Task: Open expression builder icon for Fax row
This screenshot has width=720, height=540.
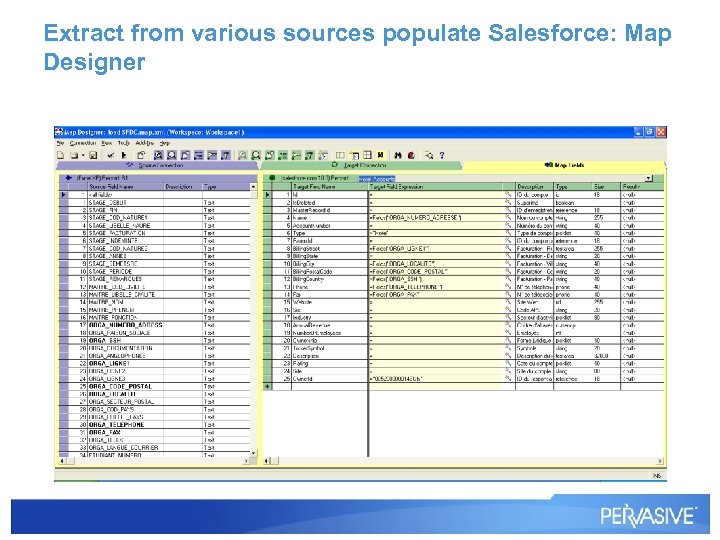Action: pos(508,294)
